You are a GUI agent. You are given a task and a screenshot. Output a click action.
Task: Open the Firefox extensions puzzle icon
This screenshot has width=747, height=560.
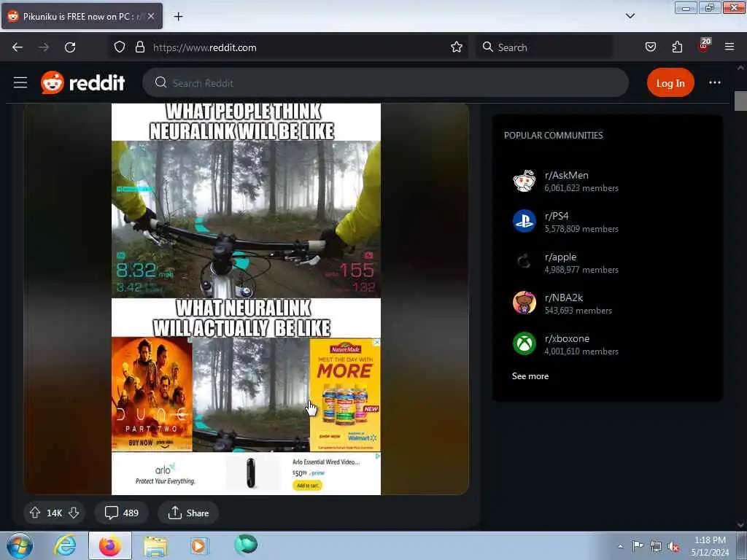pyautogui.click(x=677, y=47)
